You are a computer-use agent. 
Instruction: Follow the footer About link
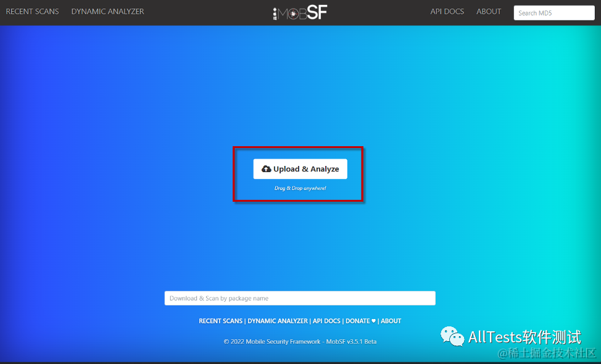pyautogui.click(x=391, y=321)
